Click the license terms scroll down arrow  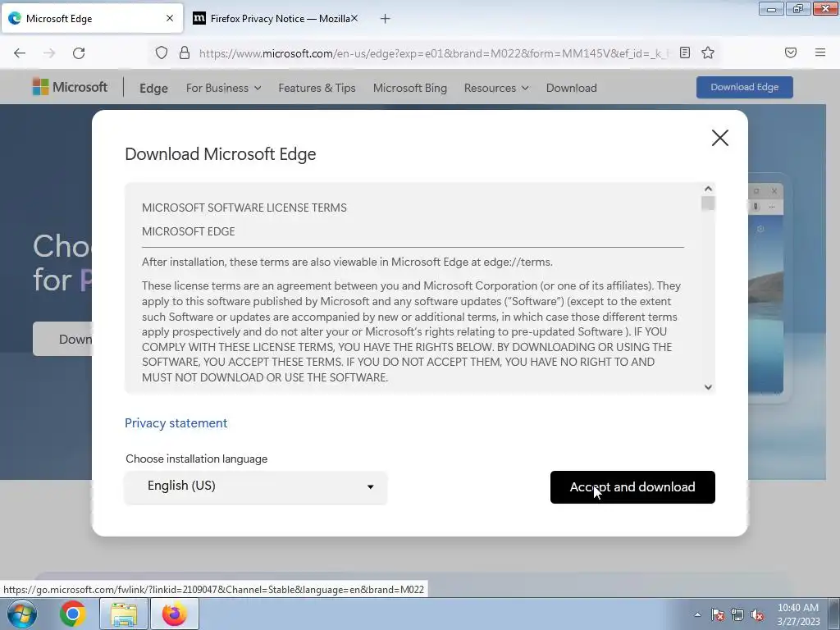click(x=708, y=387)
